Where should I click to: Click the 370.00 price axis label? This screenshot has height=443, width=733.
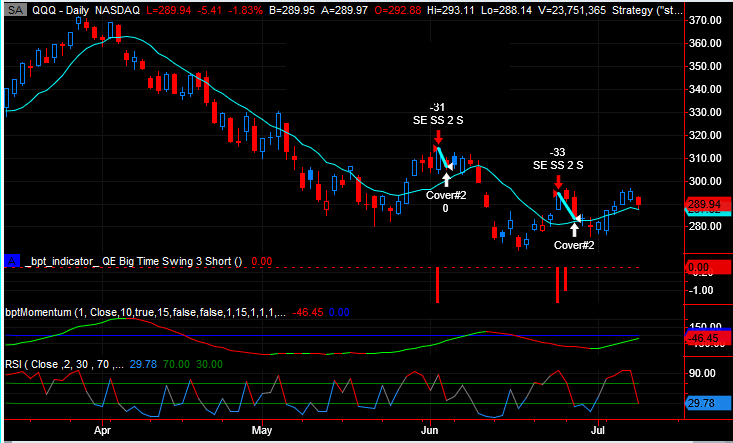pyautogui.click(x=705, y=20)
